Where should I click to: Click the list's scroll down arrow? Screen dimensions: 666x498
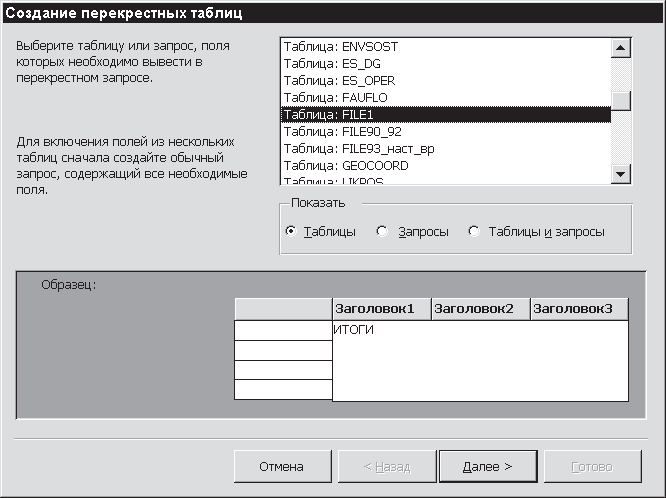click(621, 175)
